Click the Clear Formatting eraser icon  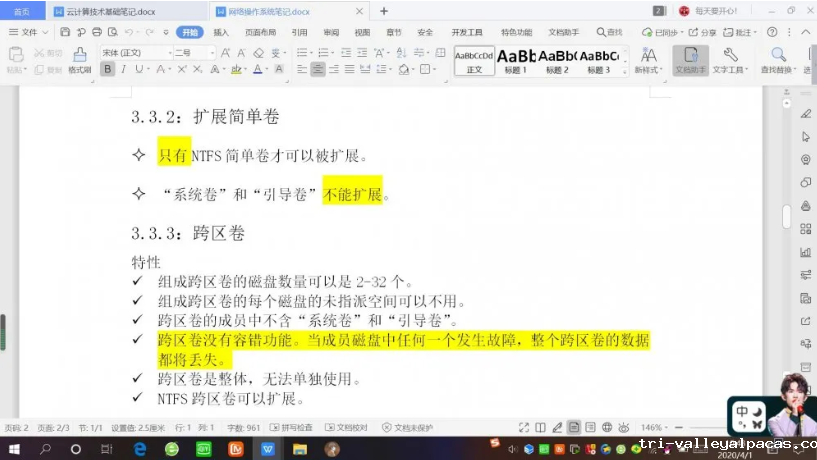(x=258, y=53)
